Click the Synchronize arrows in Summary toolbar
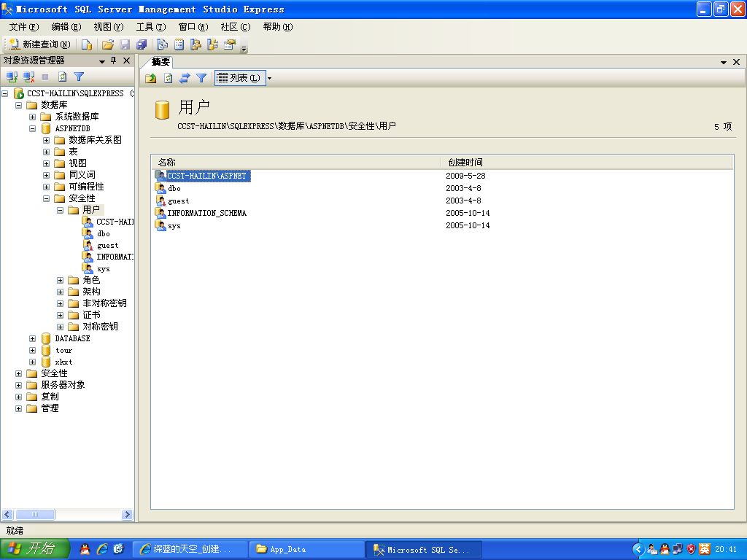The image size is (747, 560). click(x=185, y=78)
